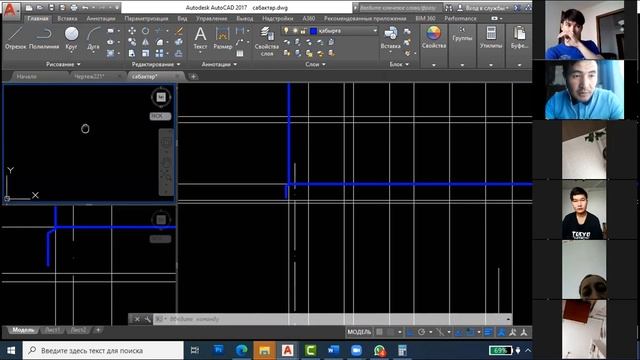Open the quick access toolbar customize dropdown

tap(118, 8)
